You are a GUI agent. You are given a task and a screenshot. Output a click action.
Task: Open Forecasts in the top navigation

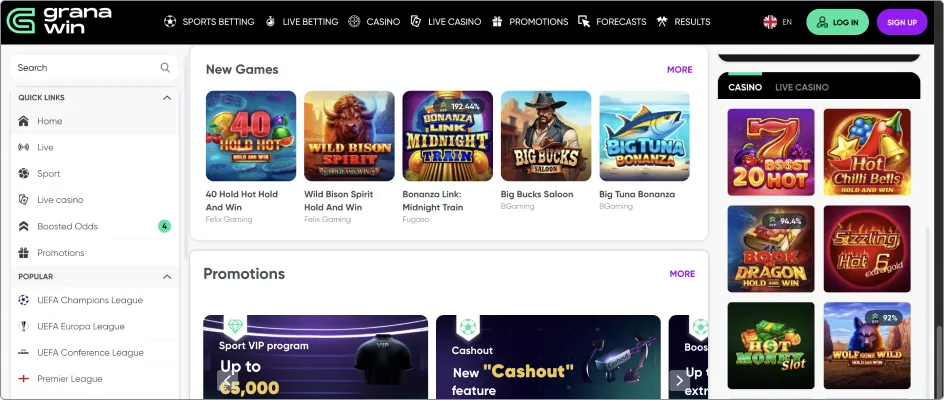[612, 22]
